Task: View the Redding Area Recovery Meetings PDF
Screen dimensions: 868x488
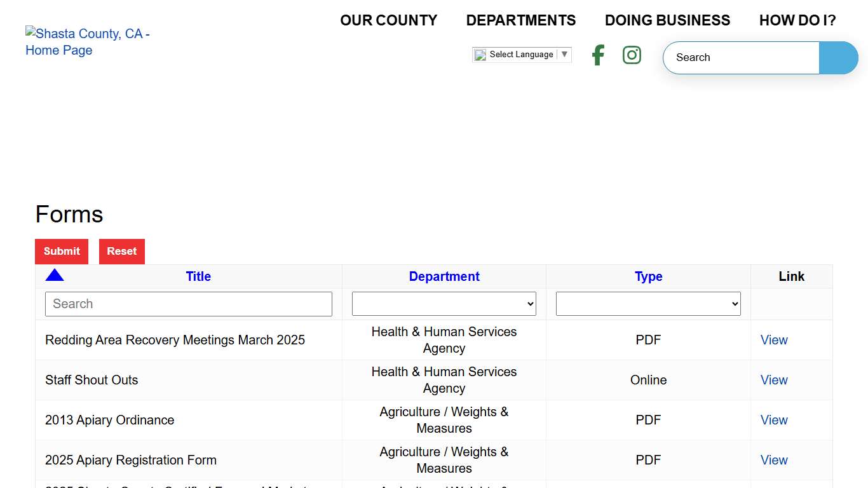Action: (773, 339)
